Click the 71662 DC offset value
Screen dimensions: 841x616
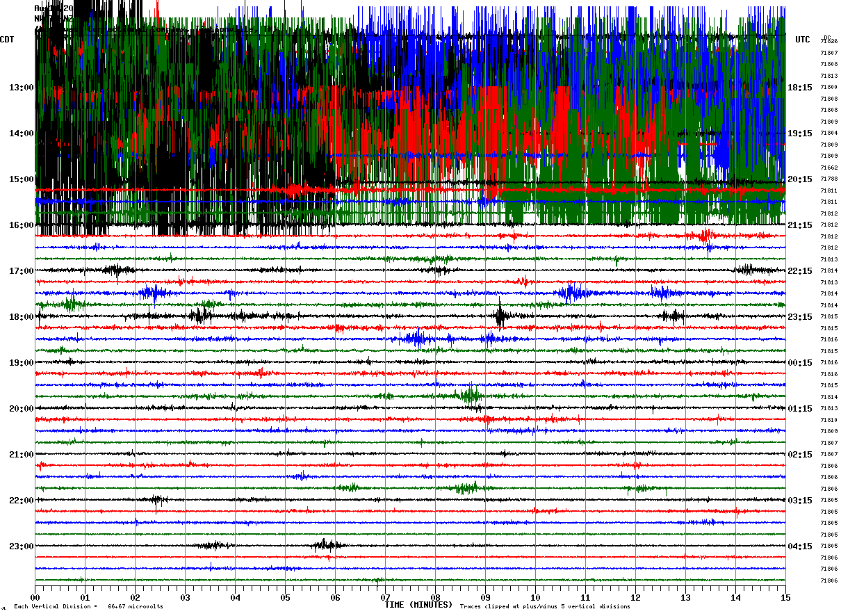click(828, 168)
